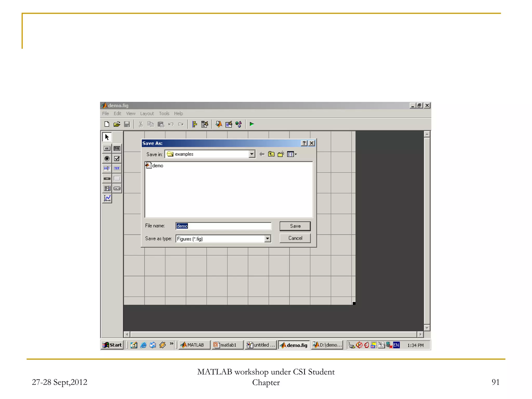Click the green Run figure arrow
Viewport: 532px width, 399px height.
pyautogui.click(x=251, y=124)
